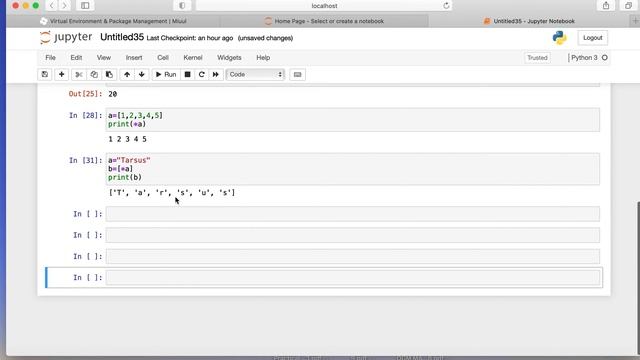
Task: Click the Last Checkpoint status text
Action: pyautogui.click(x=190, y=38)
